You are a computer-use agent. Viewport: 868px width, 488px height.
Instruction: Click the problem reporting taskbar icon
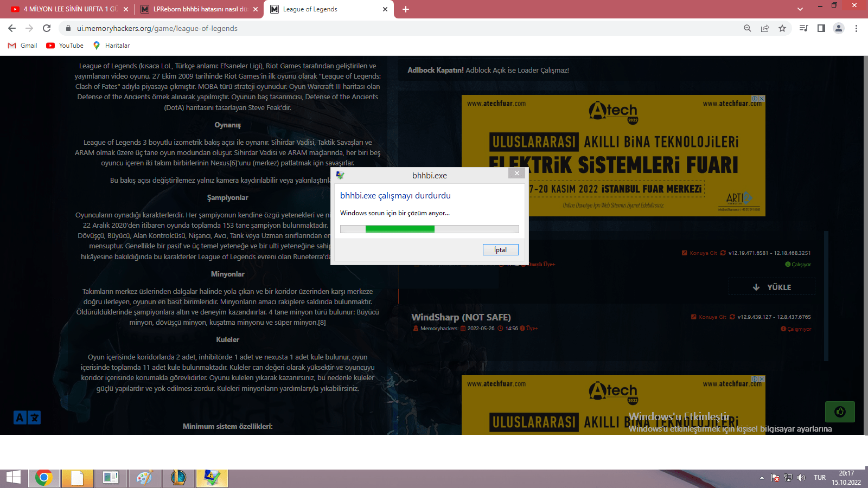[212, 478]
